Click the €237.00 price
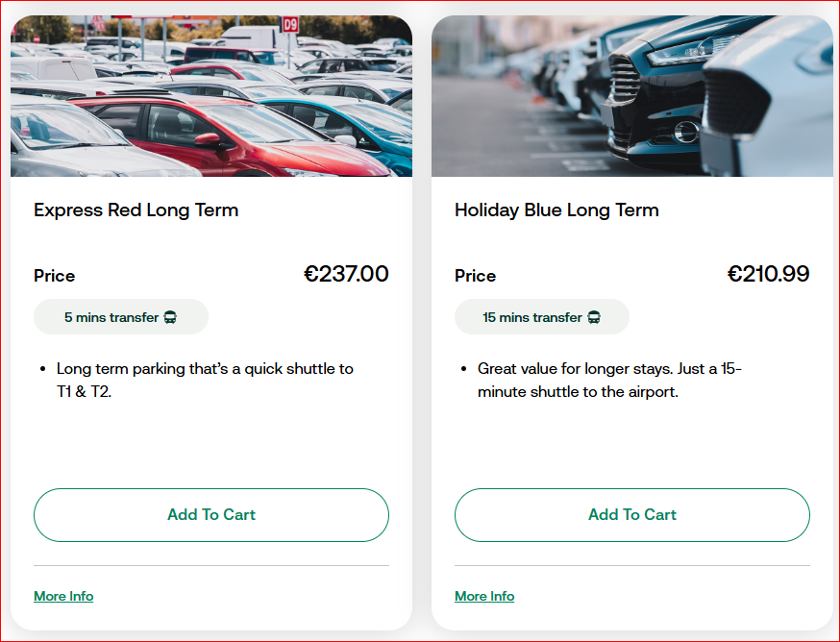 [346, 274]
